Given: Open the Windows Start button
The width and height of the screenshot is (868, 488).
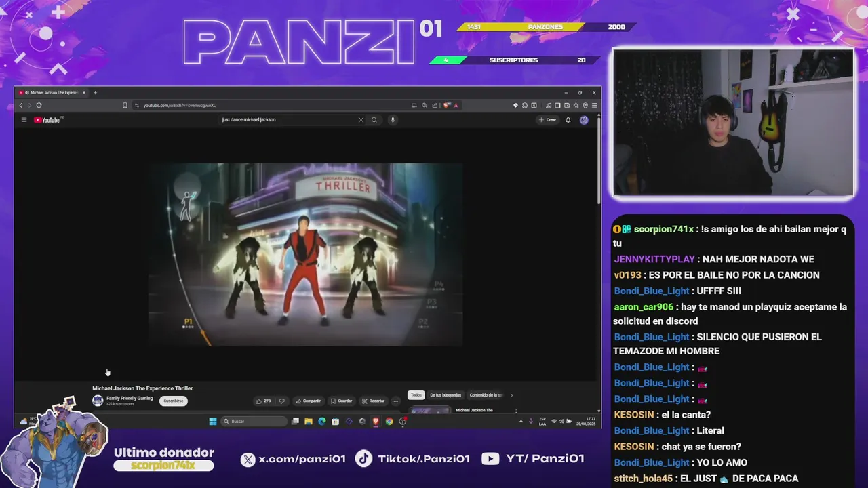Looking at the screenshot, I should click(213, 421).
